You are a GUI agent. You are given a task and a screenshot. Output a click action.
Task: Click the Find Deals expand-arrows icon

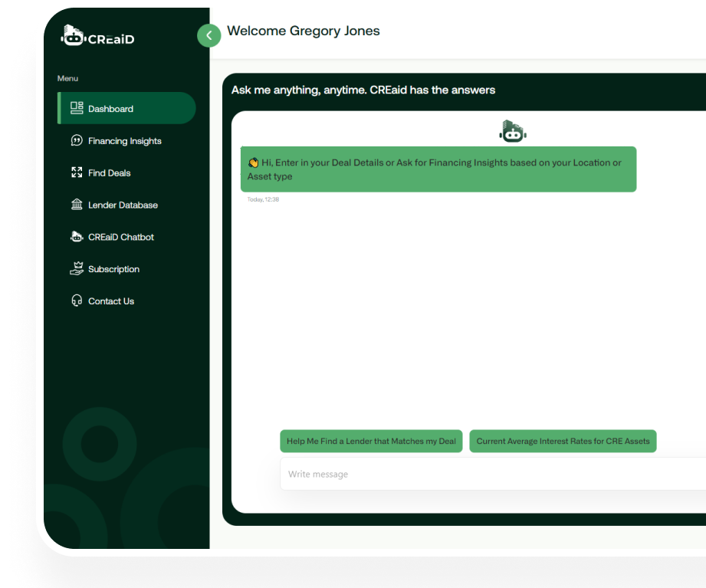click(77, 172)
